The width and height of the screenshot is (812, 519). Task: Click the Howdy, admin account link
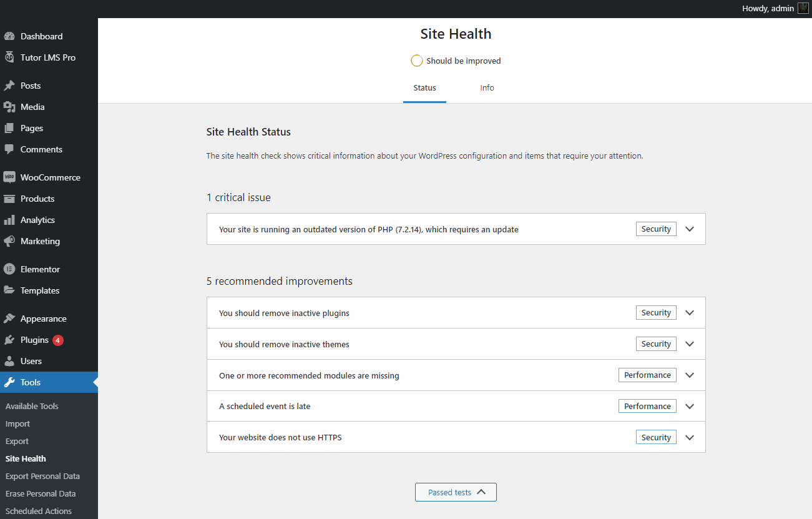click(775, 8)
